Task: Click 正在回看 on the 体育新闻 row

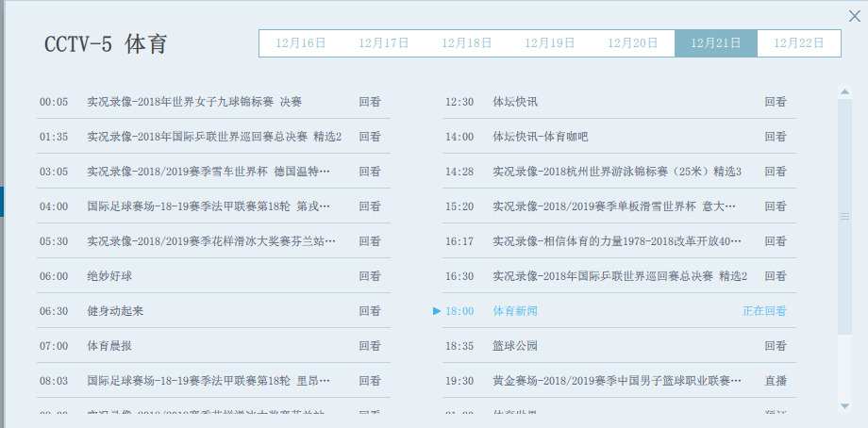Action: click(x=764, y=311)
